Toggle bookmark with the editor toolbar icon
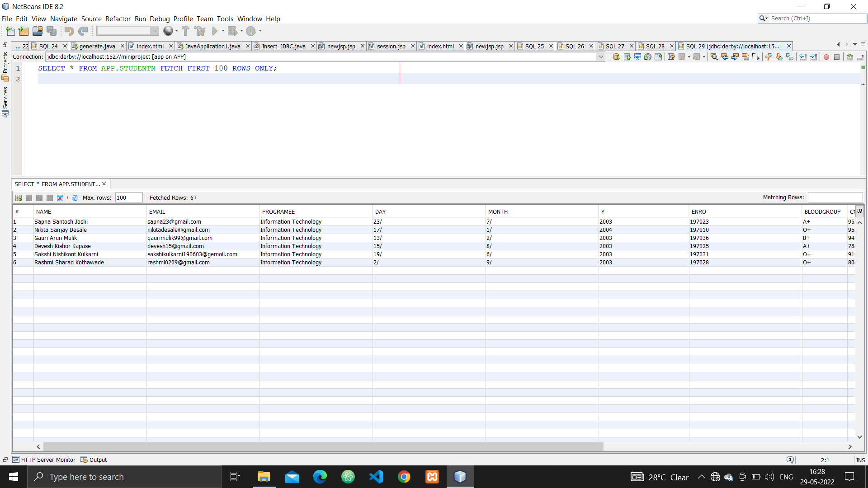 790,57
